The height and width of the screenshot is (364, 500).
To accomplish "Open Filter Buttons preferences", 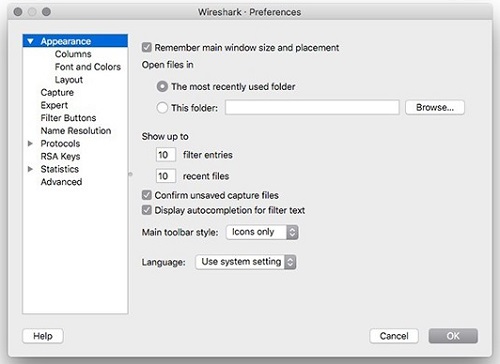I will click(68, 118).
